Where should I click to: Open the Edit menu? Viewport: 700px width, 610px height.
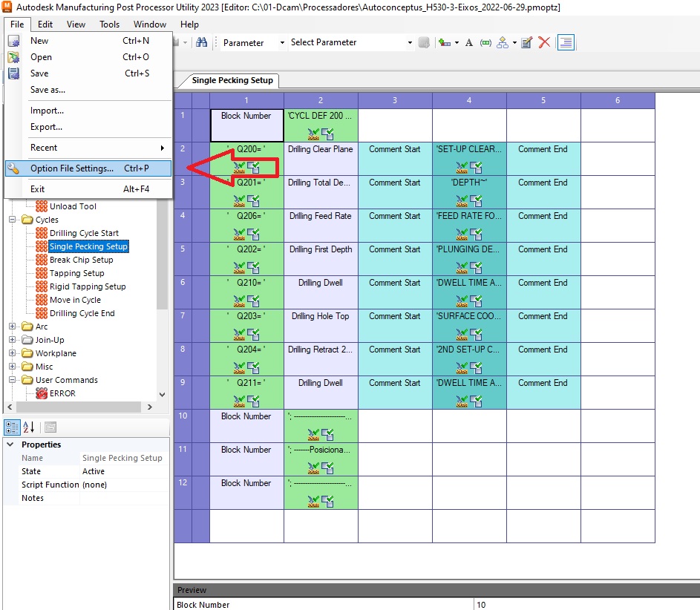(x=45, y=24)
